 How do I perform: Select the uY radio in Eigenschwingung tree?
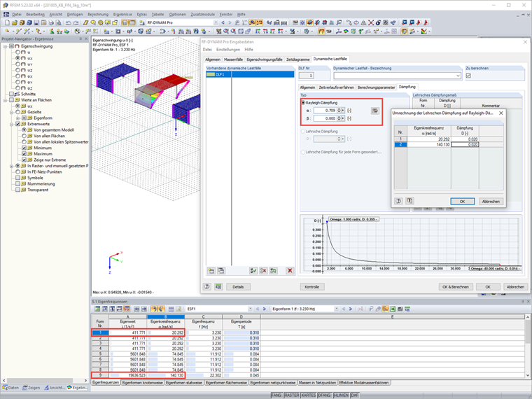(17, 64)
